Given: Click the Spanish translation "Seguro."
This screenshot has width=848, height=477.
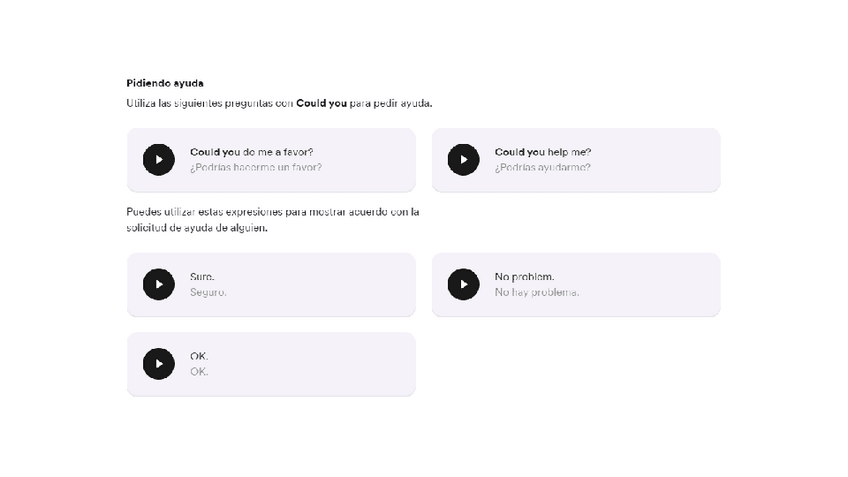Looking at the screenshot, I should coord(208,293).
